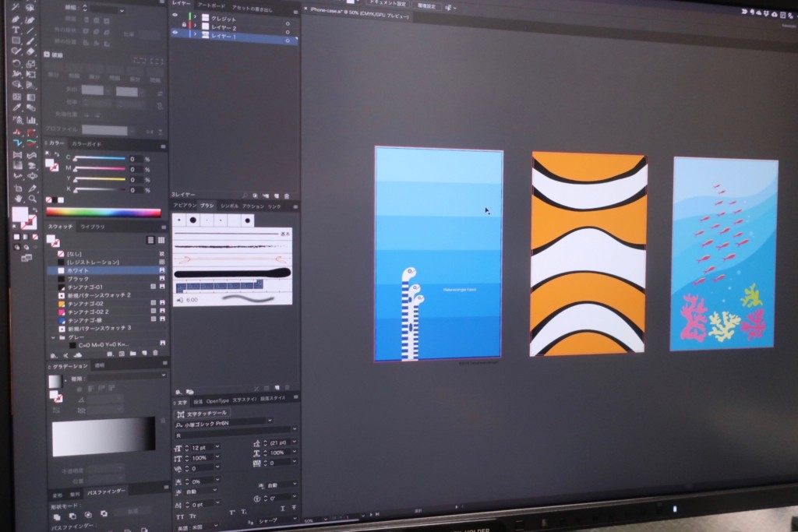Click the delete layer trash icon
The height and width of the screenshot is (532, 798).
288,195
